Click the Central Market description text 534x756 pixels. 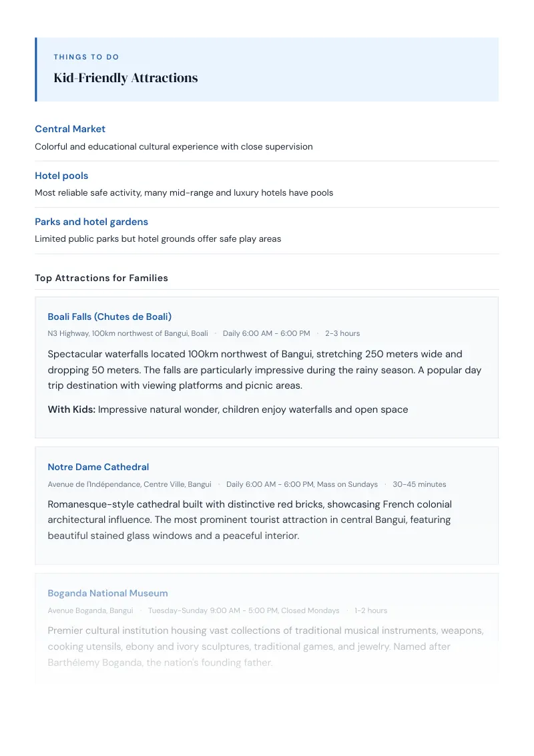coord(174,146)
